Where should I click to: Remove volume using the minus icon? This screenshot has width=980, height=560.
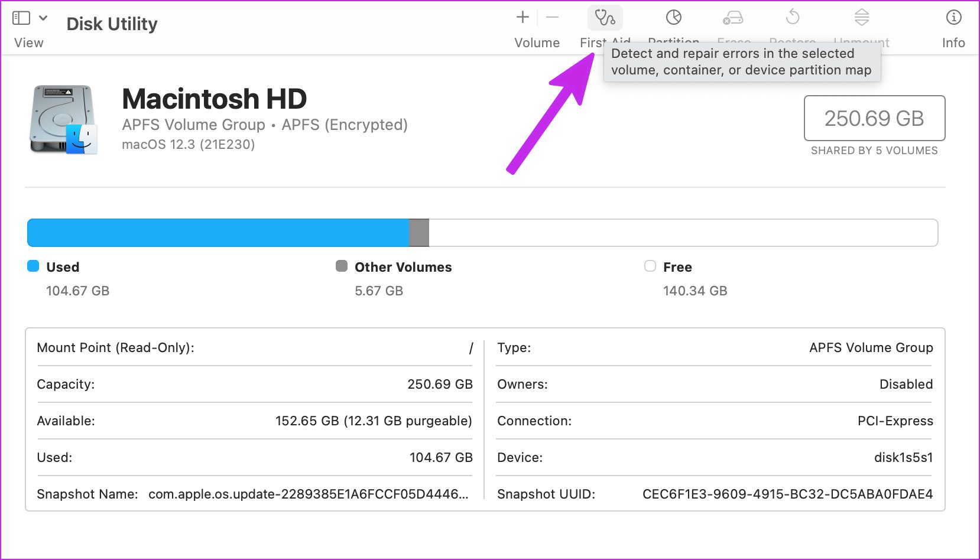(553, 17)
